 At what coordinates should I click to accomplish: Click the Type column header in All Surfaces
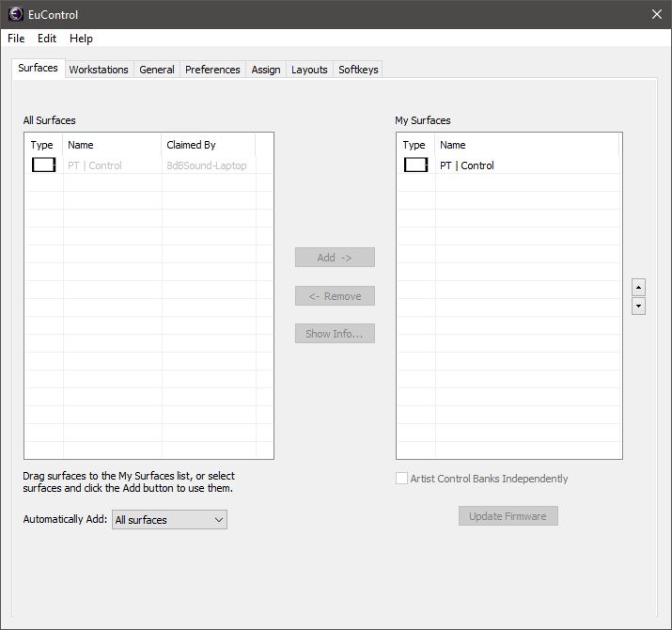tap(44, 145)
